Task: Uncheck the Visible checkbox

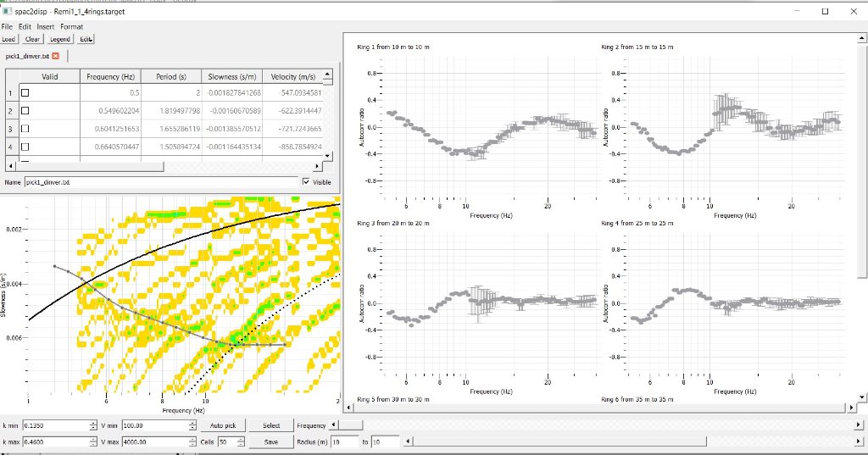Action: [x=306, y=181]
